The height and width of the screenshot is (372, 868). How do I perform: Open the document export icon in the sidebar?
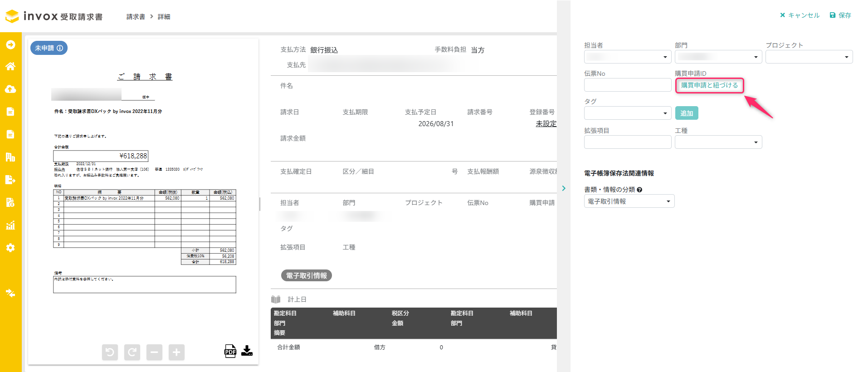pos(10,180)
